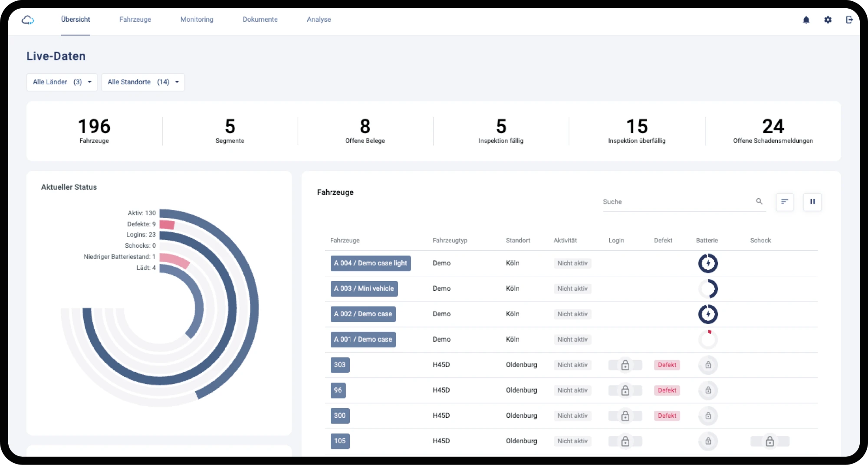Open the Fahrzeuge tab
Viewport: 868px width, 465px height.
click(x=135, y=20)
